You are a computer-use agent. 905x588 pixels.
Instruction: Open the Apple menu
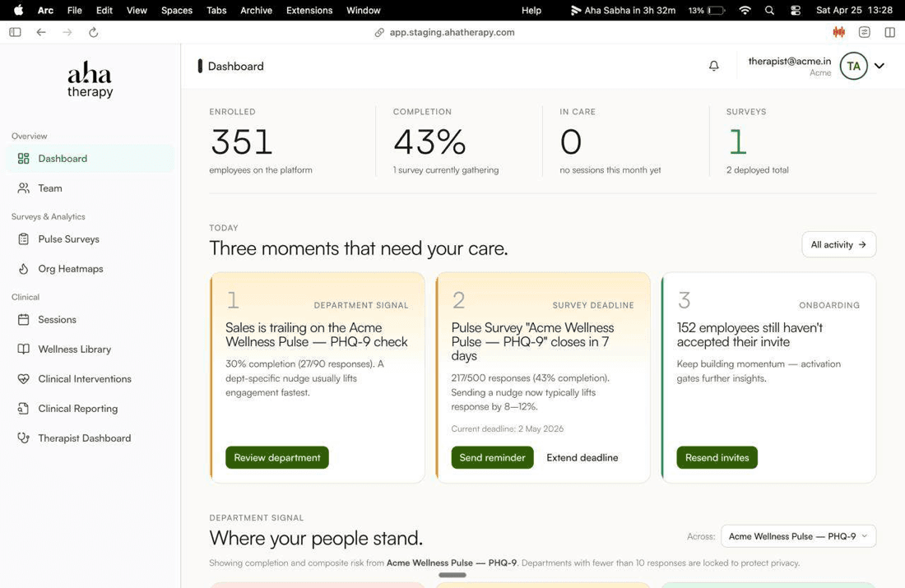(x=18, y=10)
